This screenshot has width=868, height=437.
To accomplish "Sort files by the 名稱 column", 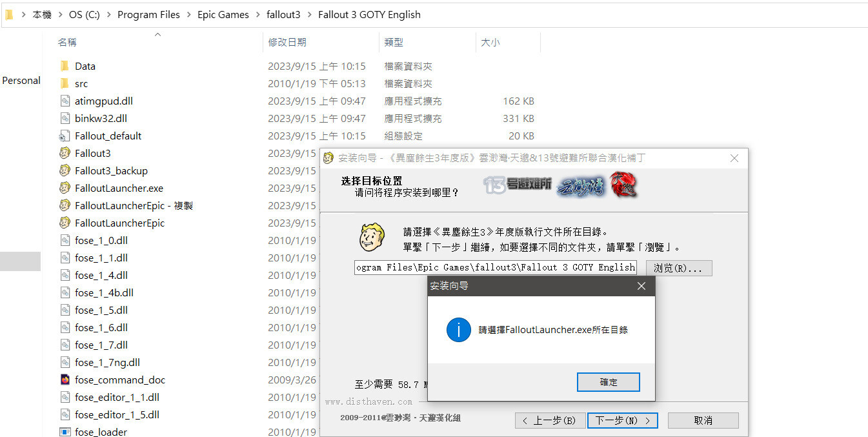I will click(67, 42).
